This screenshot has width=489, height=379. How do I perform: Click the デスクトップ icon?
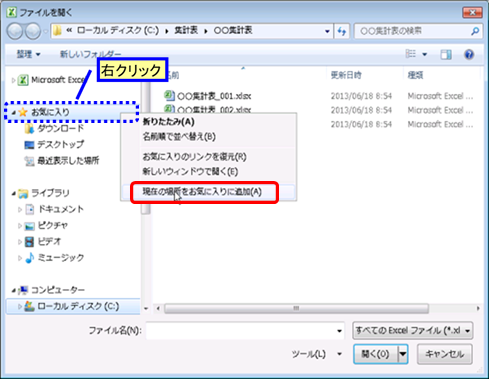[29, 145]
